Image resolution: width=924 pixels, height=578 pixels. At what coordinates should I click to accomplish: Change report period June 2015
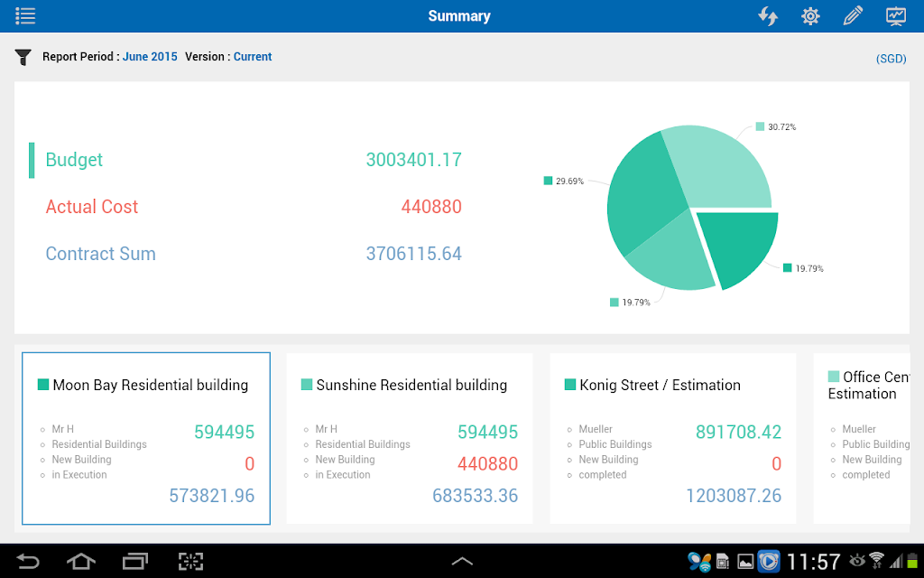tap(150, 57)
